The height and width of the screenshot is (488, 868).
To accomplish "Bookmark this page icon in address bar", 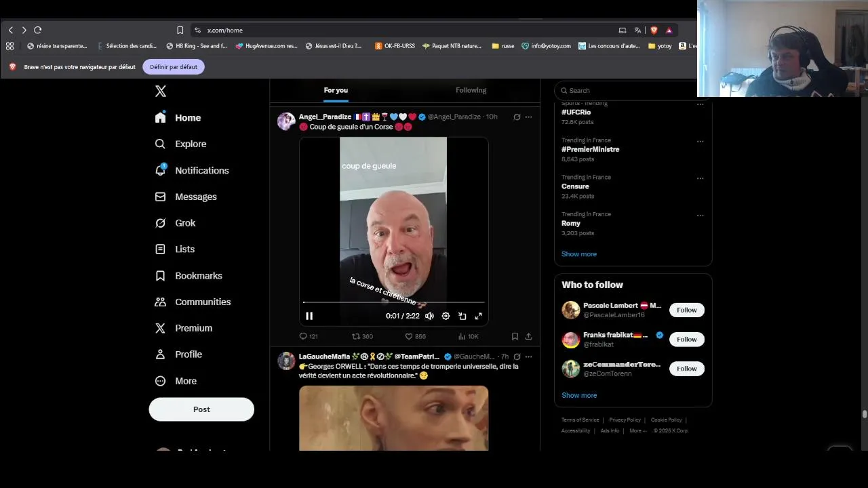I will click(x=180, y=30).
